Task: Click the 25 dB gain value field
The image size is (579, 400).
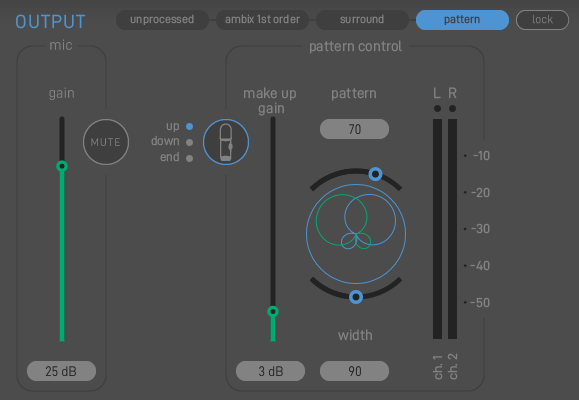Action: pos(61,371)
